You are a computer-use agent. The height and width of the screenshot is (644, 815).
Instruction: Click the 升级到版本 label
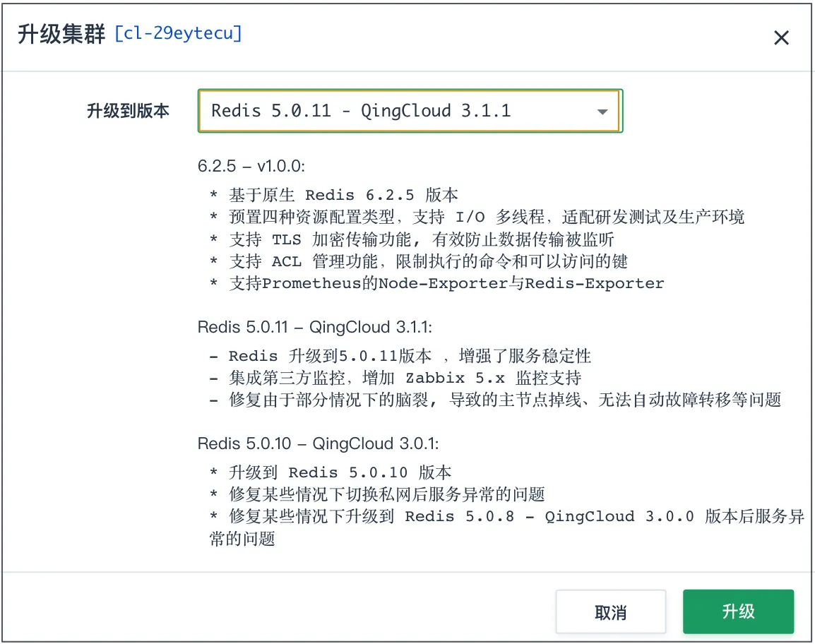pos(128,111)
